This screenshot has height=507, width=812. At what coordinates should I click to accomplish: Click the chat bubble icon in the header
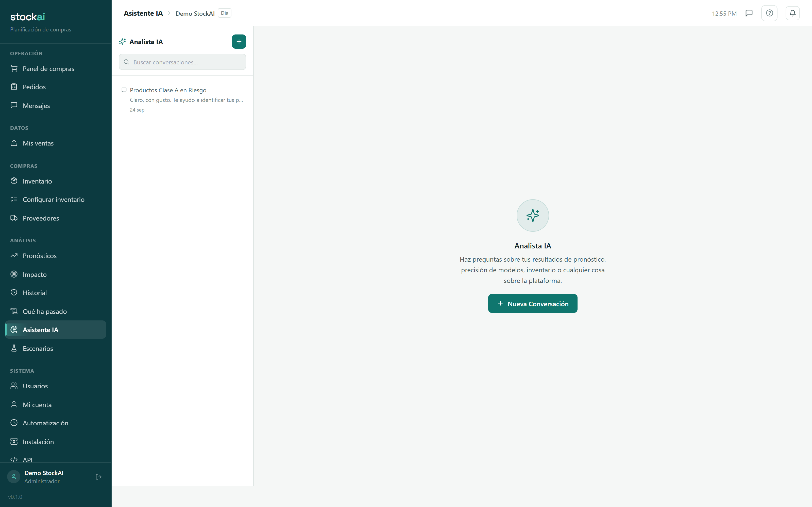tap(749, 13)
